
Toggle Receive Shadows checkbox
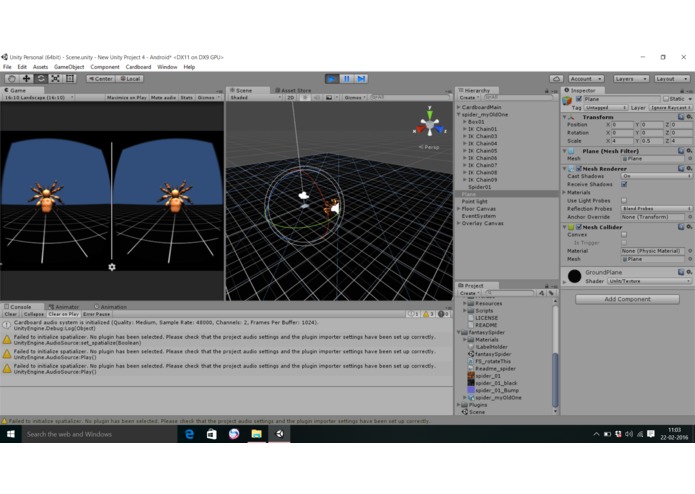pyautogui.click(x=624, y=184)
